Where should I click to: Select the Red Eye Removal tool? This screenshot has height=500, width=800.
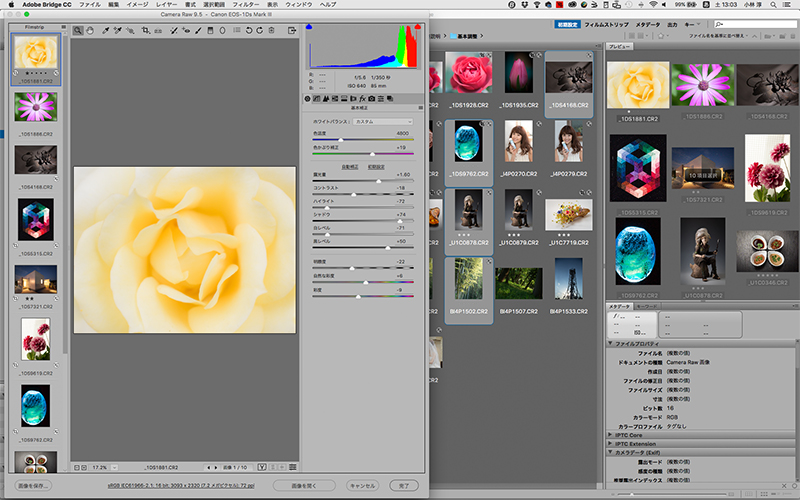(186, 31)
